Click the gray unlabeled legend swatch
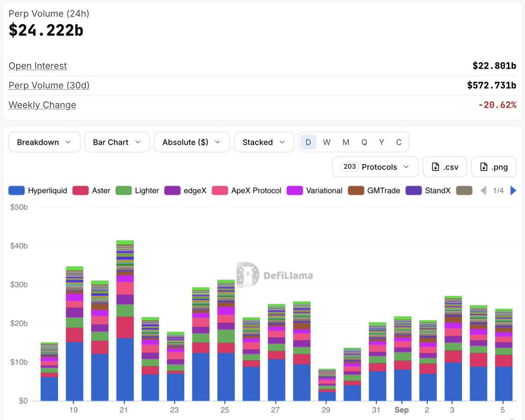This screenshot has height=420, width=525. pyautogui.click(x=464, y=191)
